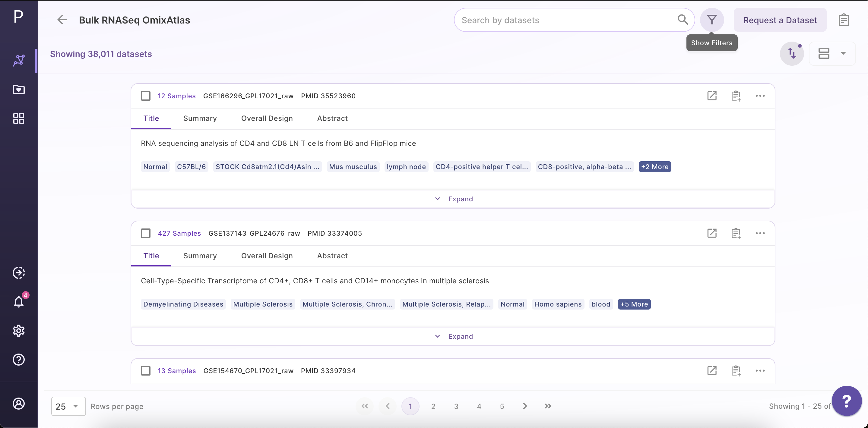Viewport: 868px width, 428px height.
Task: Open the card view layout dropdown
Action: point(832,53)
